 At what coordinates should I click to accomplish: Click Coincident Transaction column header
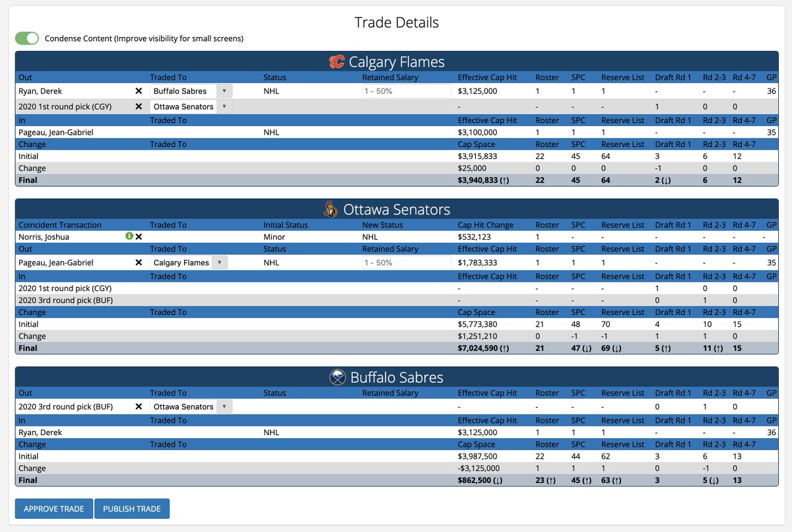pyautogui.click(x=60, y=225)
